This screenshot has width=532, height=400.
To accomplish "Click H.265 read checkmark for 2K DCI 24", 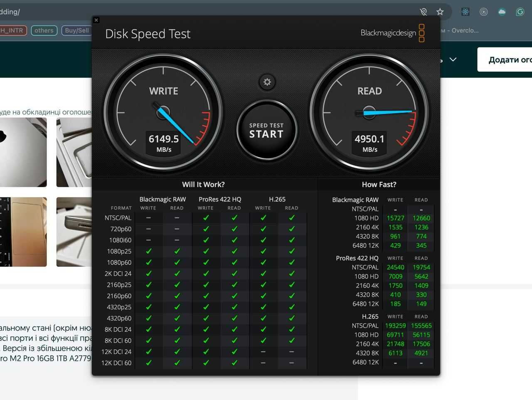I will coord(292,274).
